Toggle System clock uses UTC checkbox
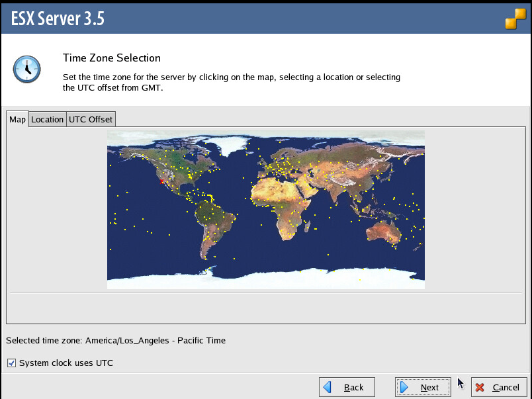The width and height of the screenshot is (532, 399). (11, 363)
